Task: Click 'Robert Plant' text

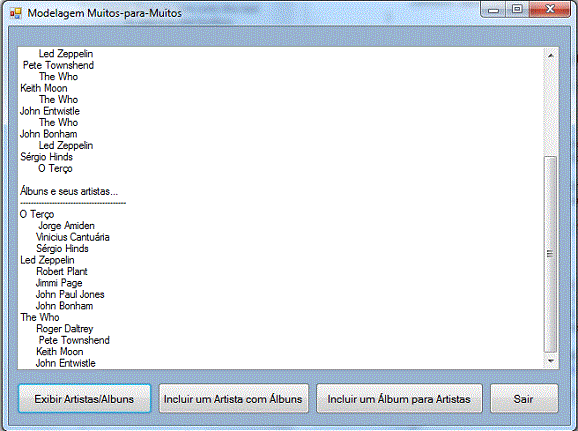Action: [x=62, y=271]
